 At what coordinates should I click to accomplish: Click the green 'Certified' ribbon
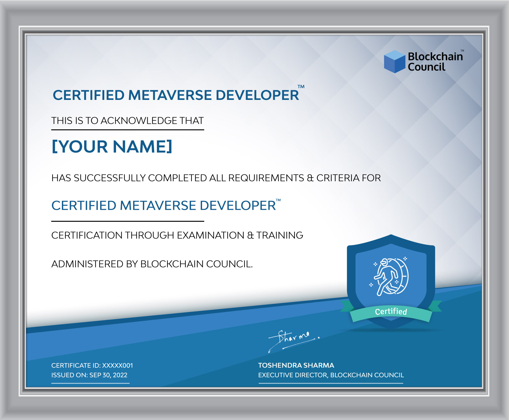(x=391, y=311)
